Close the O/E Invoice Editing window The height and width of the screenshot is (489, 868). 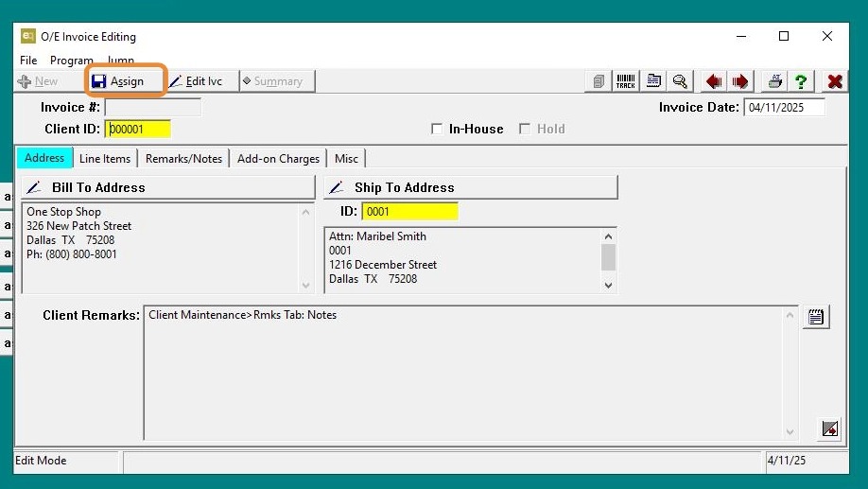(x=827, y=36)
